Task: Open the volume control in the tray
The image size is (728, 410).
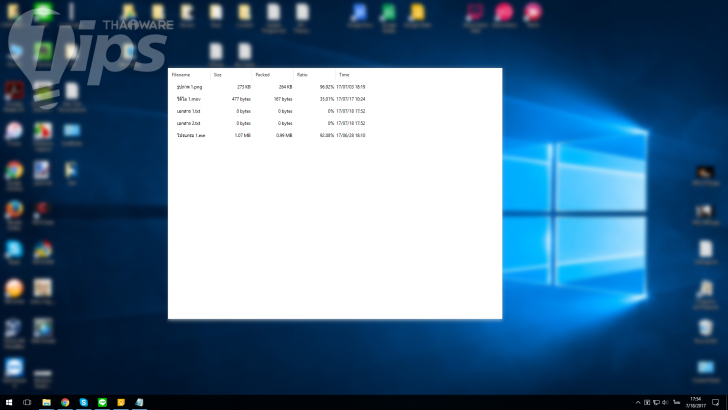Action: [665, 403]
